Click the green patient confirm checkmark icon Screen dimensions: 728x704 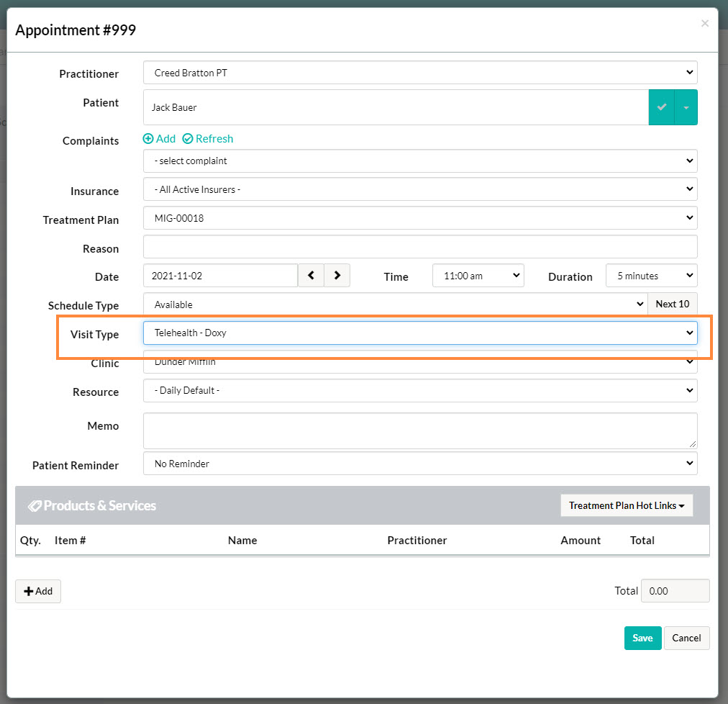661,107
